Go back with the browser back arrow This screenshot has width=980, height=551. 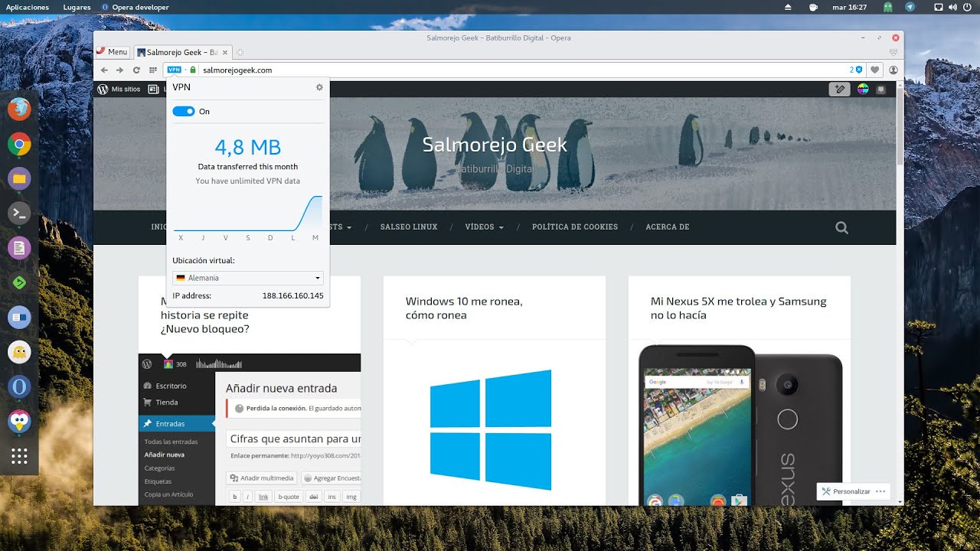pyautogui.click(x=104, y=70)
